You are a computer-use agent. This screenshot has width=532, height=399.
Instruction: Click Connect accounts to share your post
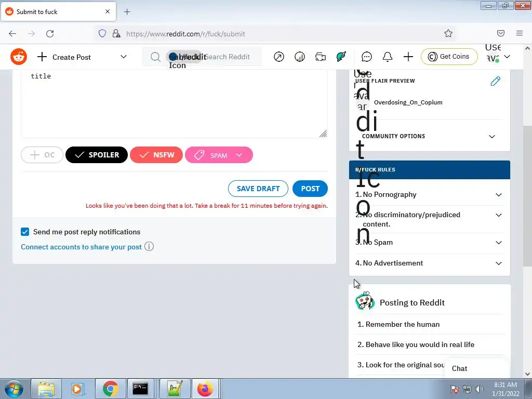point(82,247)
